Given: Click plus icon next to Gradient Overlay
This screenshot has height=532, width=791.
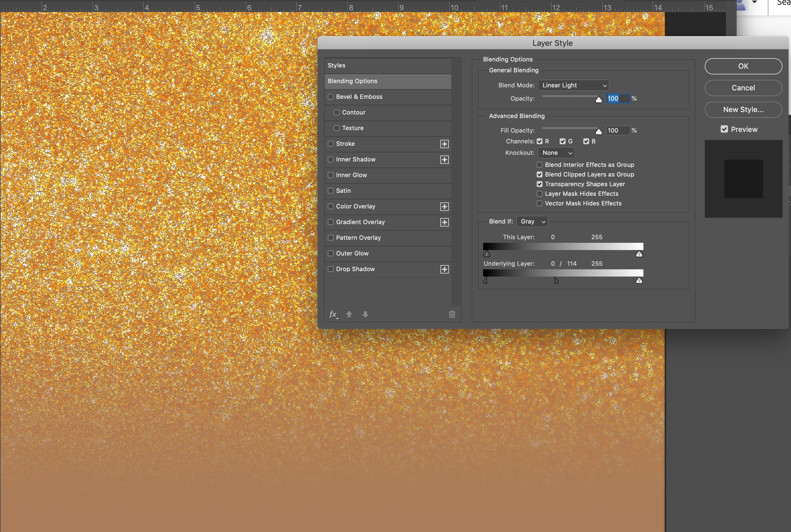Looking at the screenshot, I should (x=444, y=222).
